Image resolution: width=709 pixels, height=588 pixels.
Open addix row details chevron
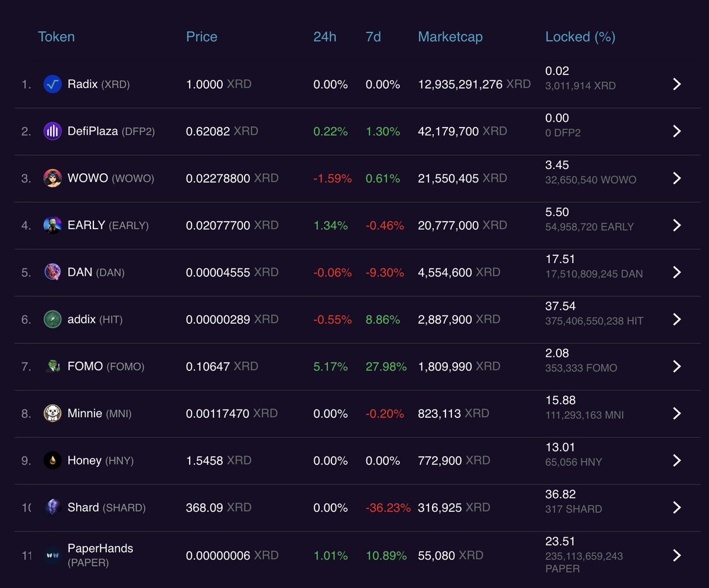pyautogui.click(x=677, y=319)
